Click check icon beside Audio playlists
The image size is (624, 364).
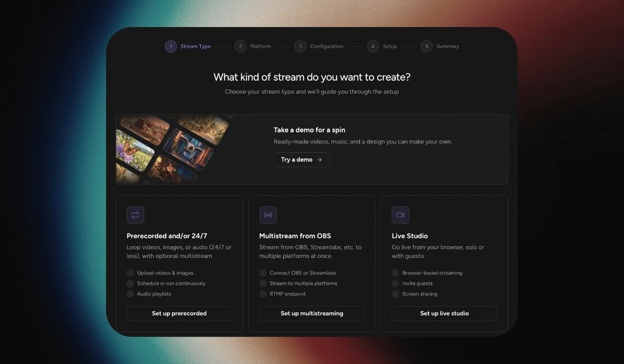click(x=131, y=294)
